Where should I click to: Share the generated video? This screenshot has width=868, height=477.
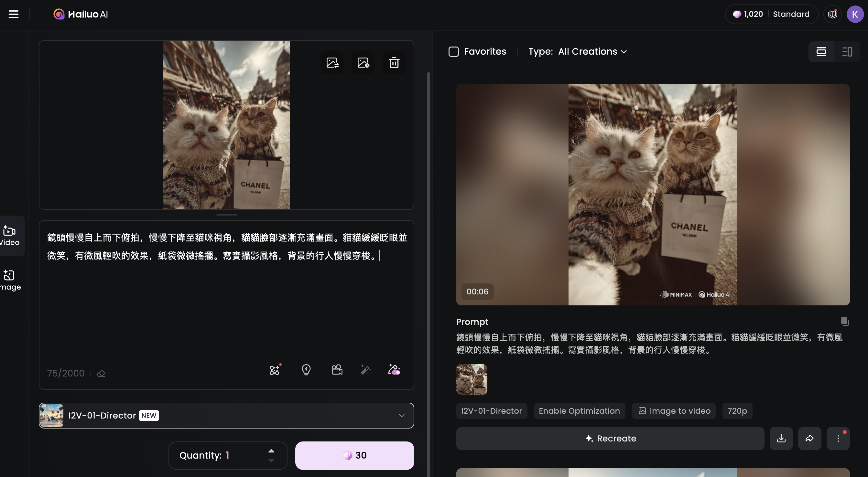(809, 438)
